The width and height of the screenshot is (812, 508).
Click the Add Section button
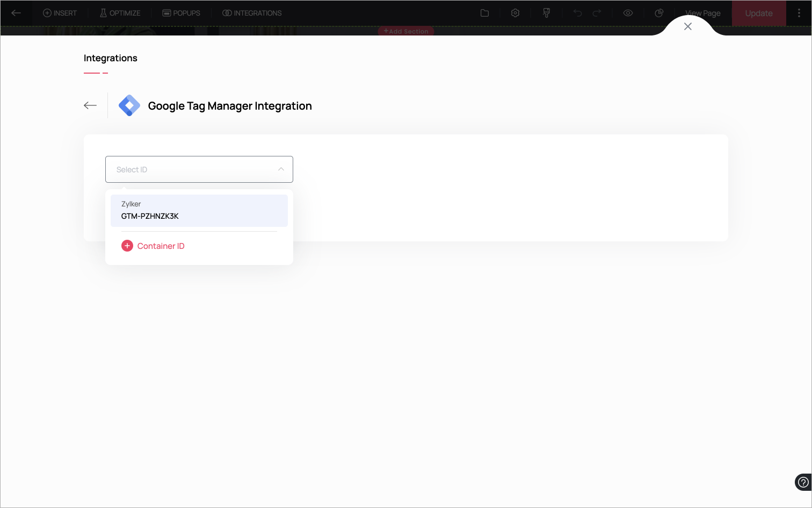pyautogui.click(x=406, y=31)
